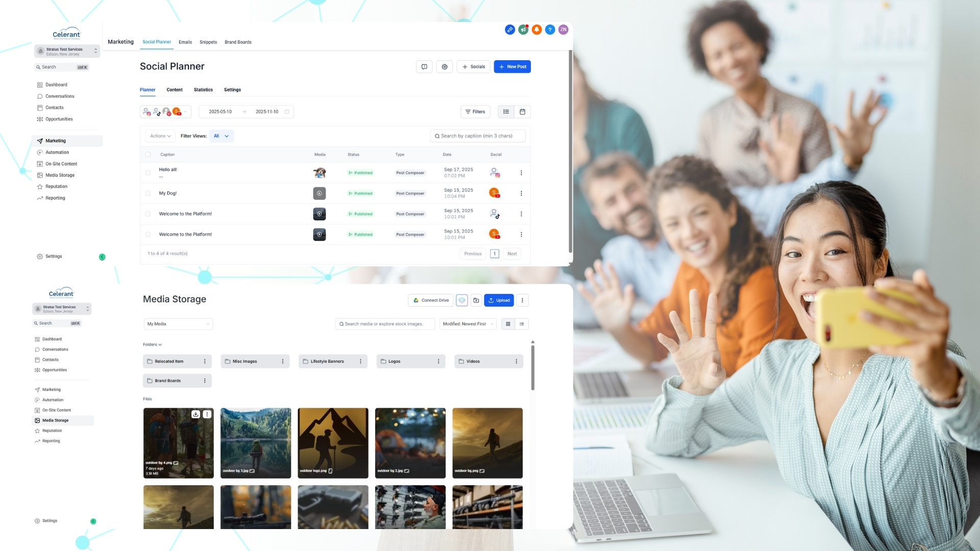Screen dimensions: 980x551
Task: Click the Connect Drive button
Action: (431, 300)
